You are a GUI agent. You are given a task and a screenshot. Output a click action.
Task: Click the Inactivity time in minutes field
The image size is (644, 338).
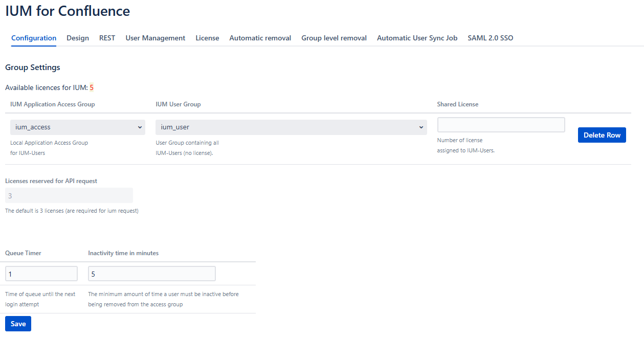(x=151, y=274)
